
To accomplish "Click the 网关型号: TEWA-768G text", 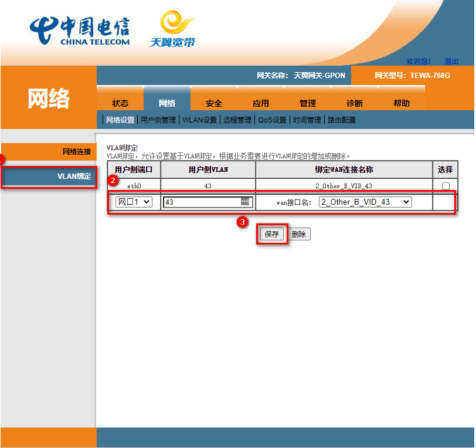I will click(x=412, y=75).
